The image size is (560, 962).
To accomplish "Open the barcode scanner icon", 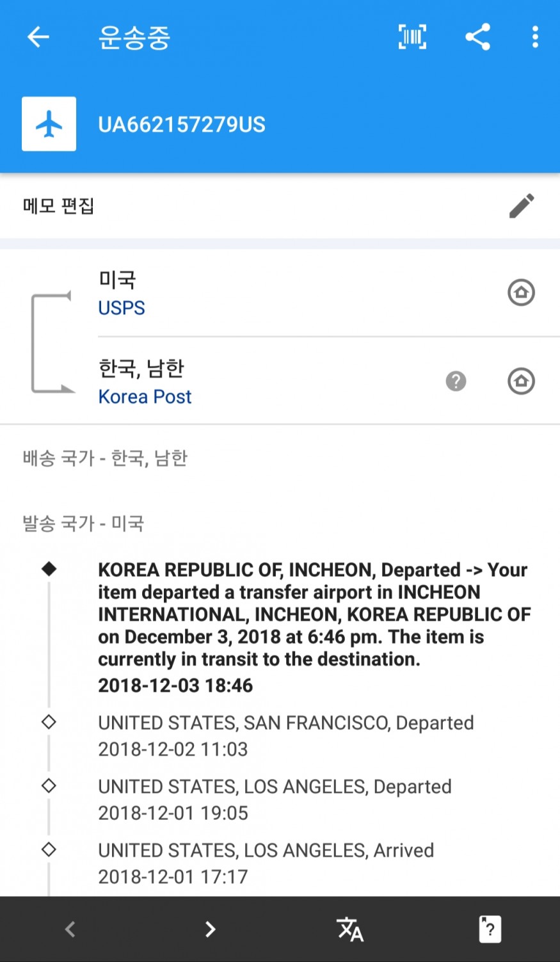I will [x=412, y=37].
